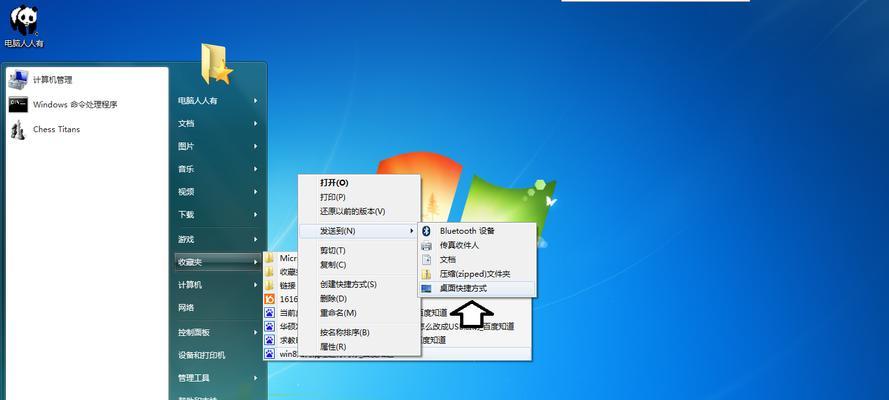Expand the 管理工具 submenu arrow

coord(256,378)
